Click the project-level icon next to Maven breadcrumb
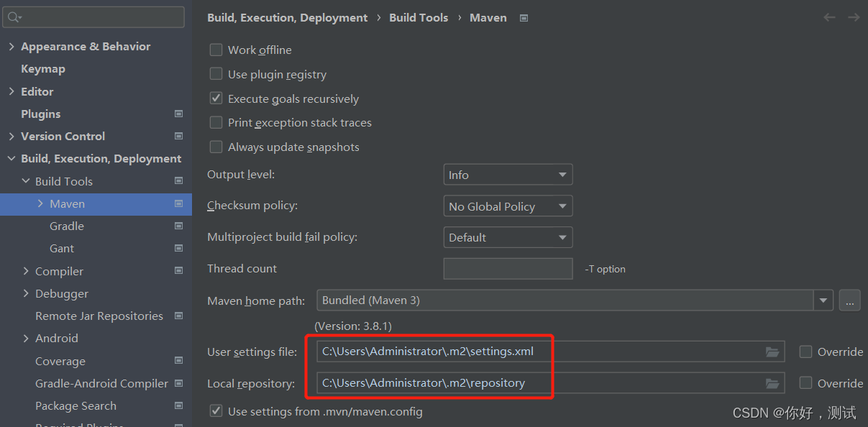 (524, 18)
